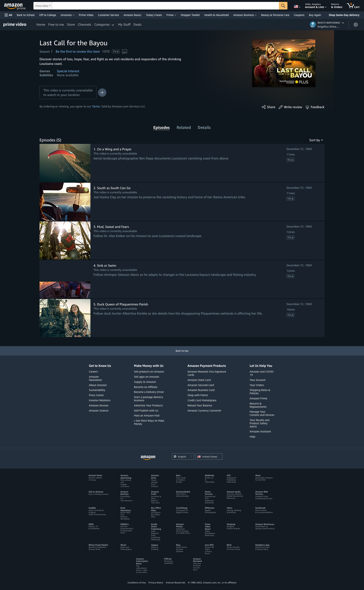
Task: Open the Special Interest genre link
Action: [x=68, y=71]
